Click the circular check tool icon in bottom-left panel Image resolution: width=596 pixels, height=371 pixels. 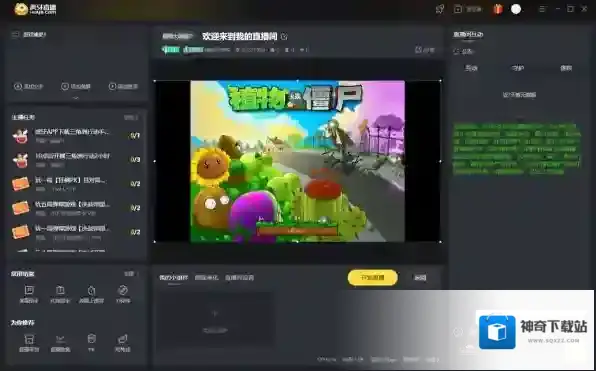tap(123, 290)
